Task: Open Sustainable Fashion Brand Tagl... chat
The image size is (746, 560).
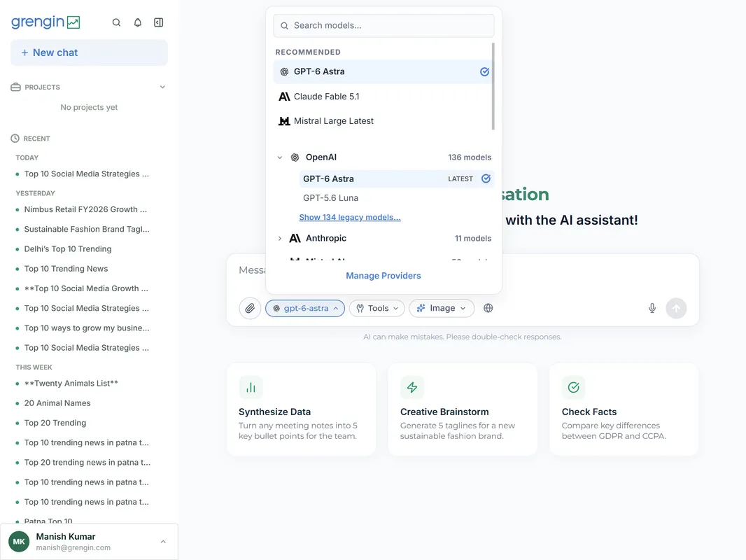Action: click(87, 229)
